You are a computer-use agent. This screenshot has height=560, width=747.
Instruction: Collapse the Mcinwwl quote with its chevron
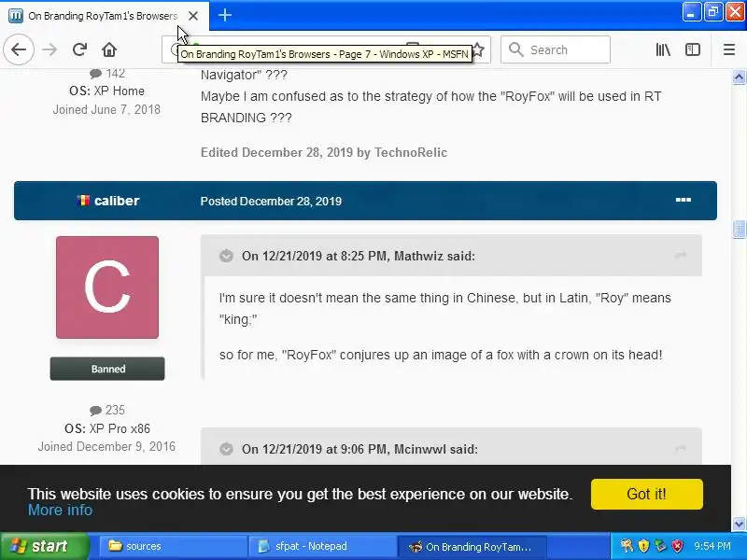pos(226,449)
